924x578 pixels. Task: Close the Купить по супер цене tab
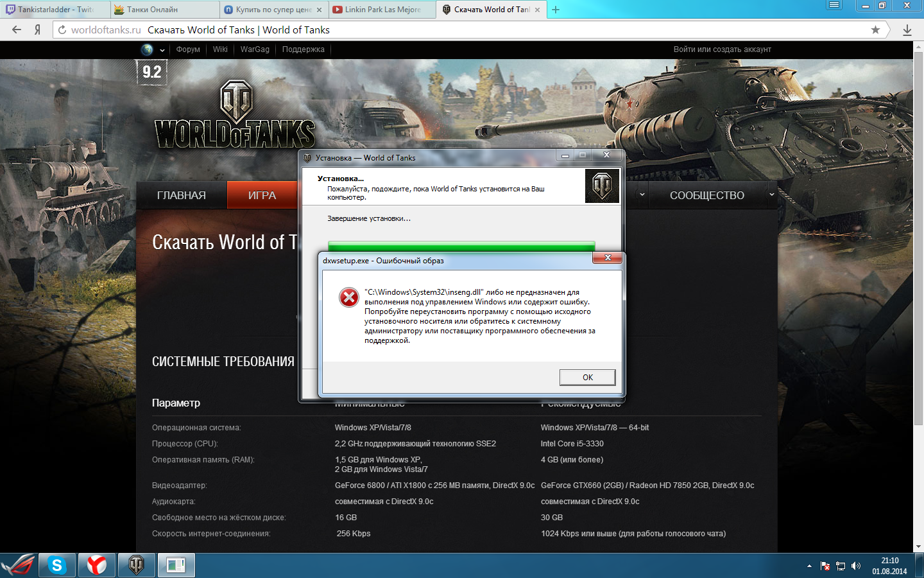pyautogui.click(x=319, y=10)
